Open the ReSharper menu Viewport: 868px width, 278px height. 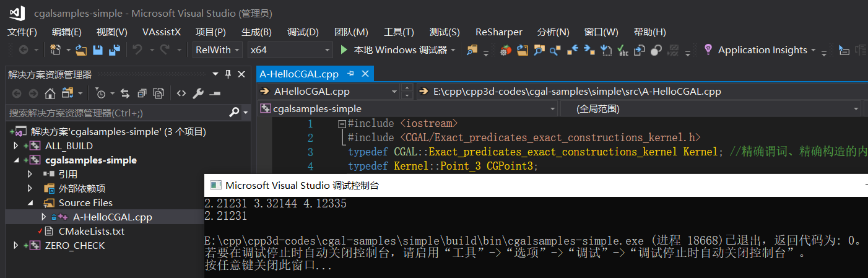(x=499, y=32)
